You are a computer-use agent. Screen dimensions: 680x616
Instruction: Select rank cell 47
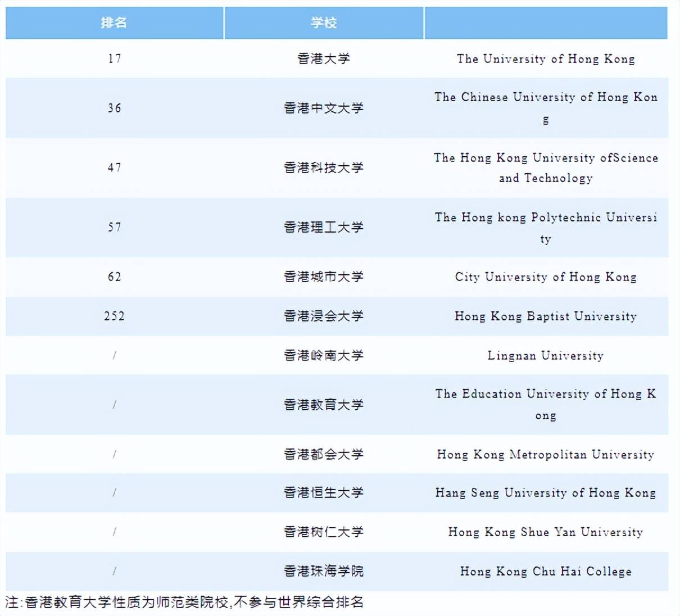click(x=115, y=167)
